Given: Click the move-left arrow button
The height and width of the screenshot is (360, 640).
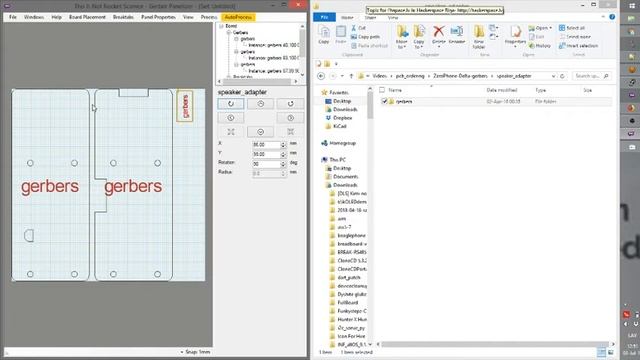Looking at the screenshot, I should click(231, 118).
